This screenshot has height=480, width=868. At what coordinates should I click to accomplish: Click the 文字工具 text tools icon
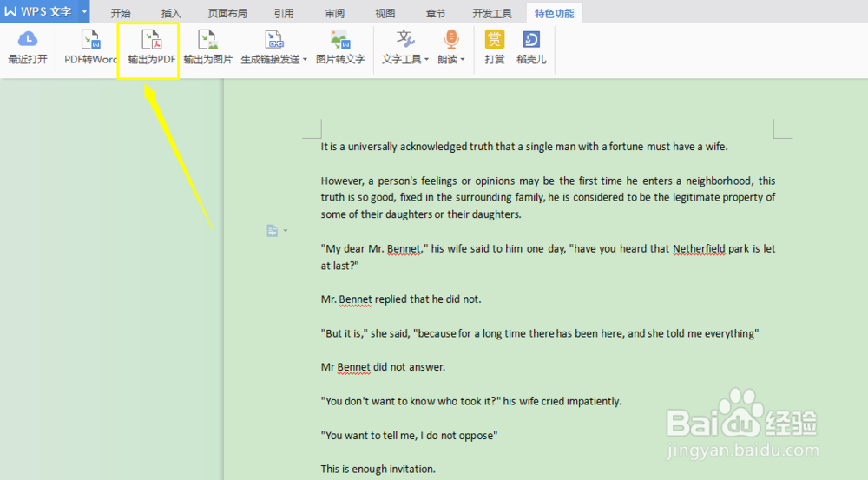coord(405,39)
